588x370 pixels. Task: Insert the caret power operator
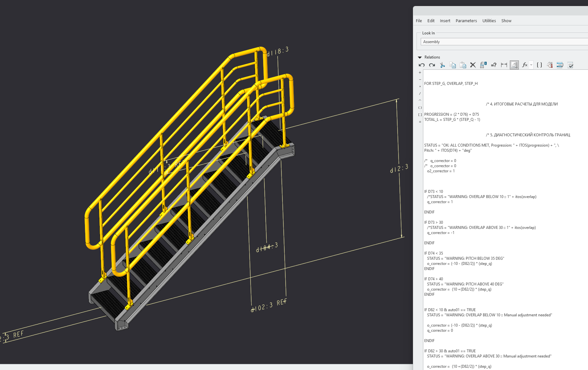tap(420, 100)
